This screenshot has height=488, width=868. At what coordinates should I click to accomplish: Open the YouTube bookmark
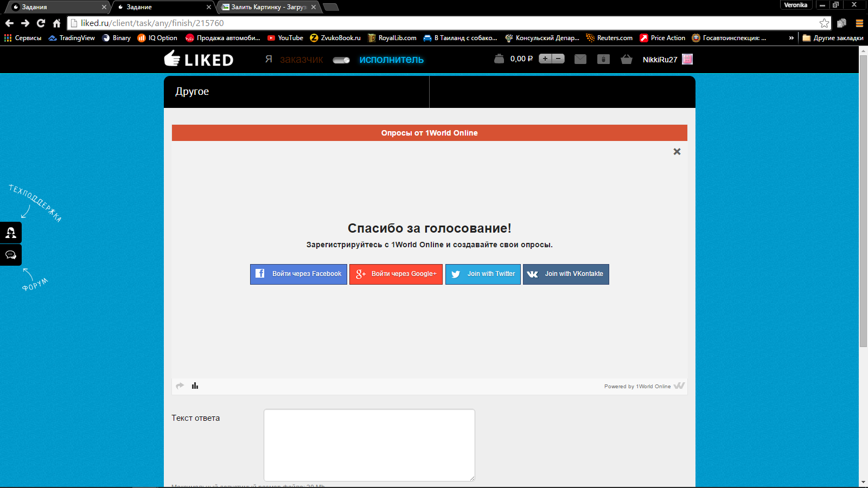click(285, 38)
